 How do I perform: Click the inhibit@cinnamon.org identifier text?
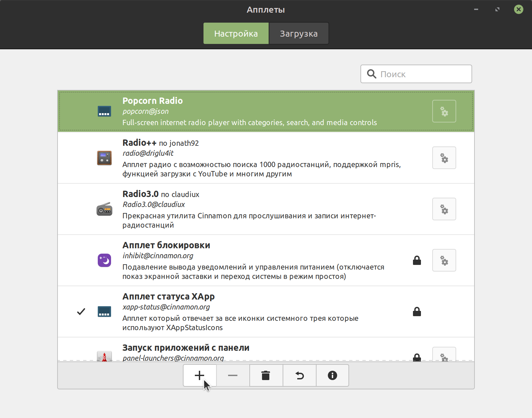click(x=158, y=256)
